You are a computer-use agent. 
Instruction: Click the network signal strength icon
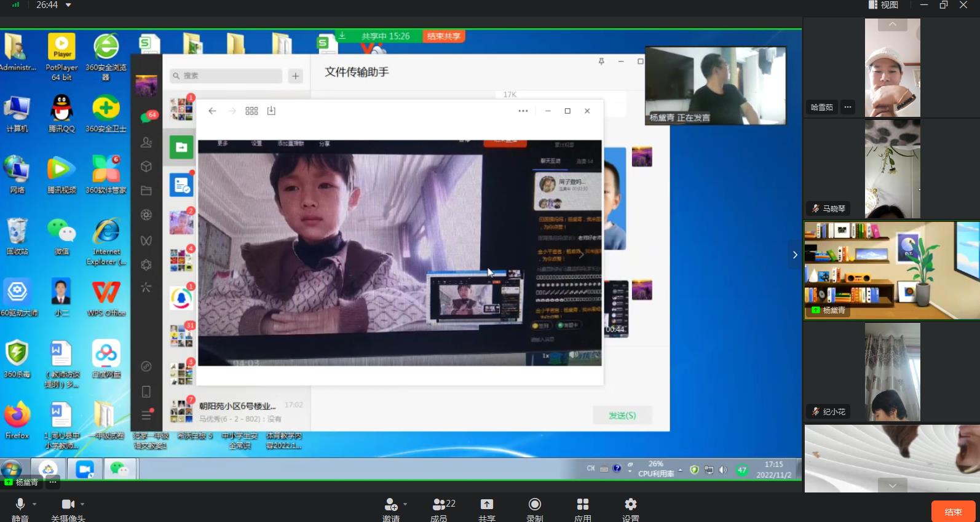[15, 5]
